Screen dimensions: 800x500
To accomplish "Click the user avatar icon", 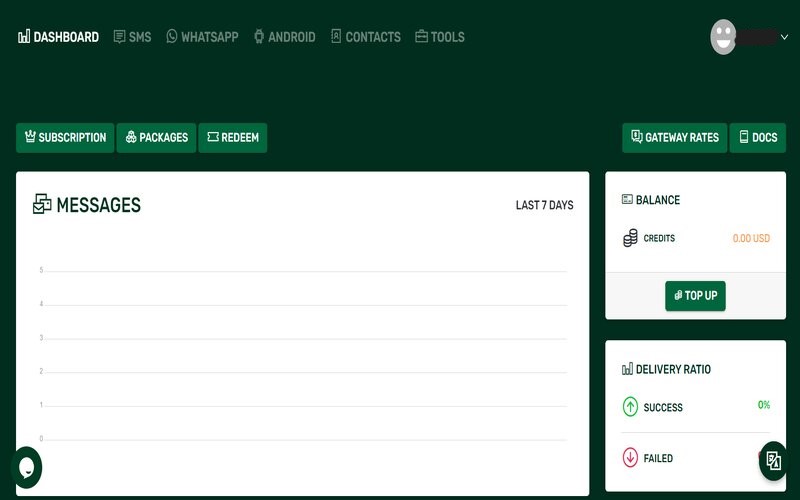I will coord(723,37).
